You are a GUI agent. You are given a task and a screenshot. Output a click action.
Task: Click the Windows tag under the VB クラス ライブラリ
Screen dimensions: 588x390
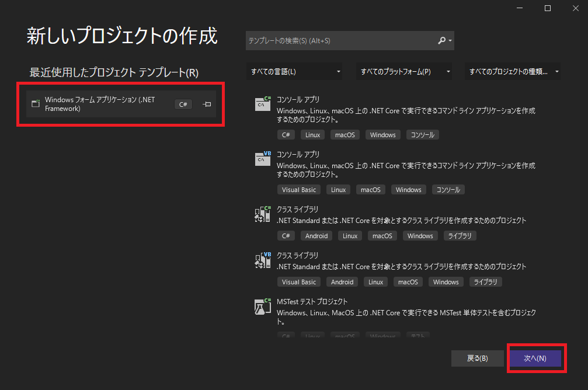446,282
